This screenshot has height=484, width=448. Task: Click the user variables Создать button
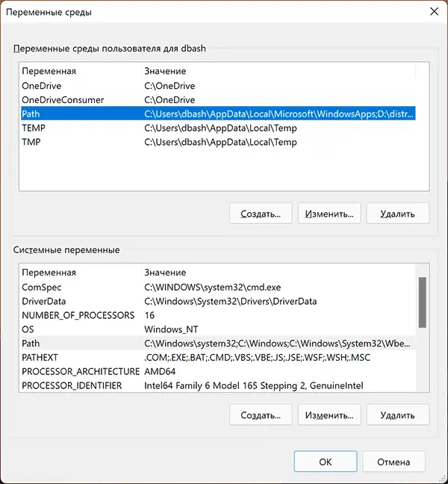click(261, 213)
